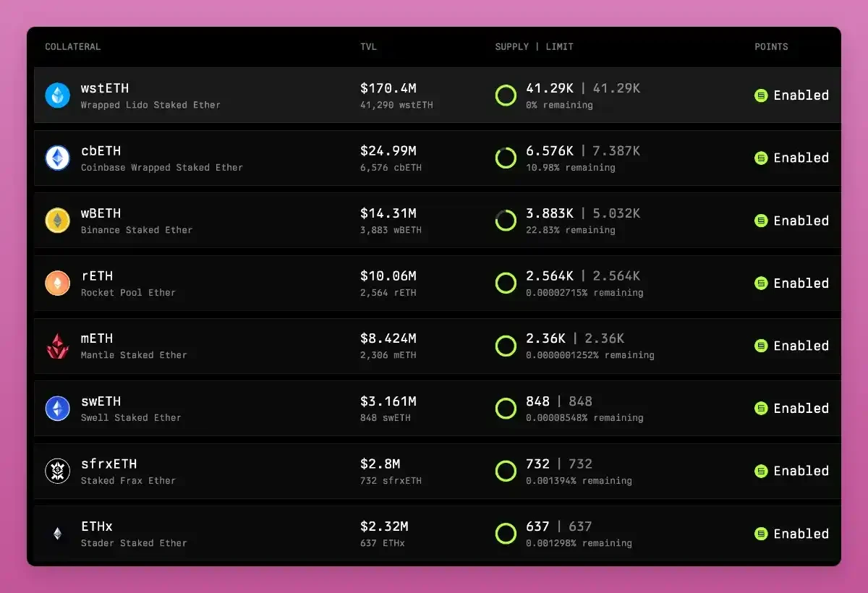The width and height of the screenshot is (868, 593).
Task: Click the rETH Rocket Pool icon
Action: point(58,283)
